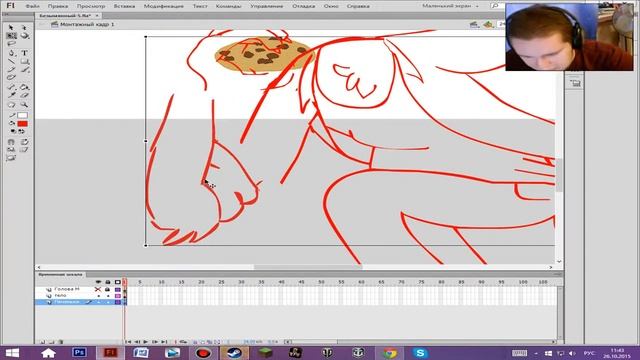Open Skype from the taskbar
This screenshot has width=640, height=360.
420,352
